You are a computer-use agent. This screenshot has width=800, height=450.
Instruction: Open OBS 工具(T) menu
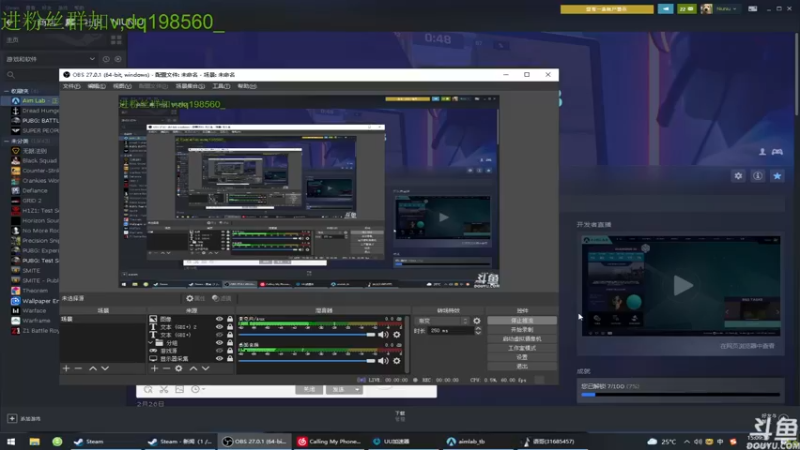221,86
